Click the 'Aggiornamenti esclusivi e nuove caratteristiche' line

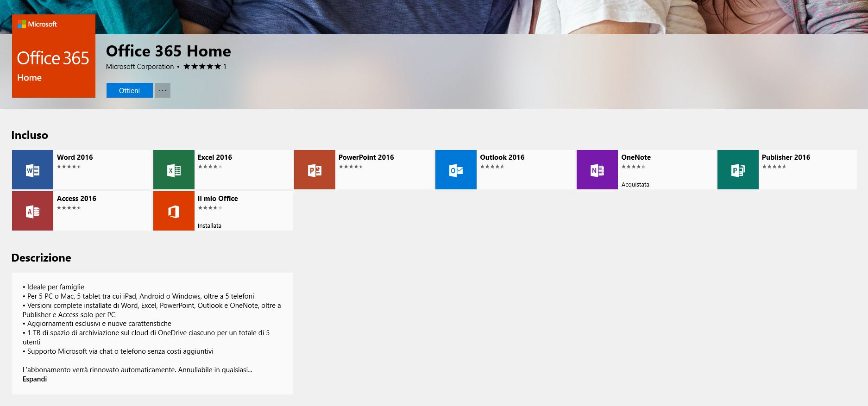(97, 324)
